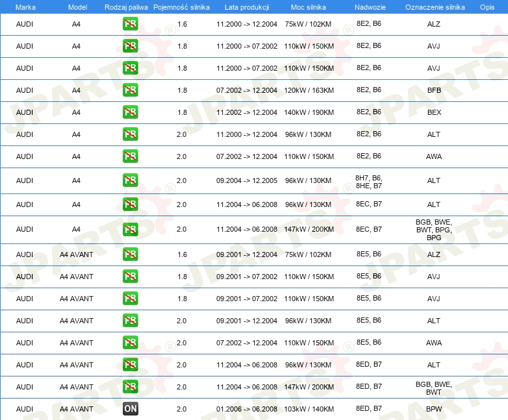This screenshot has height=420, width=508.
Task: Click petrol icon in the 8EC, B7 147kW row
Action: click(x=130, y=229)
